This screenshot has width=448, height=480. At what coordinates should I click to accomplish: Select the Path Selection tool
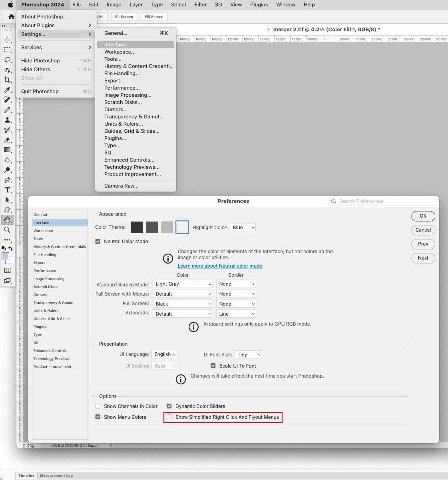click(x=7, y=200)
